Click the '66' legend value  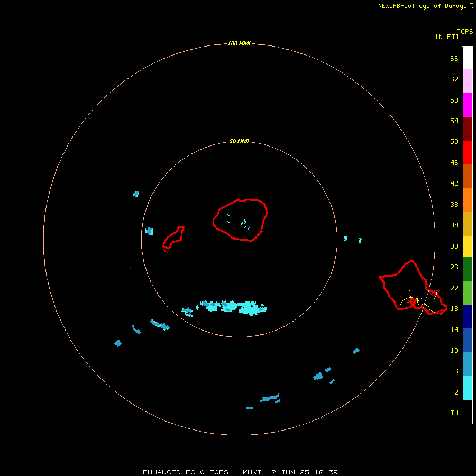[x=454, y=58]
